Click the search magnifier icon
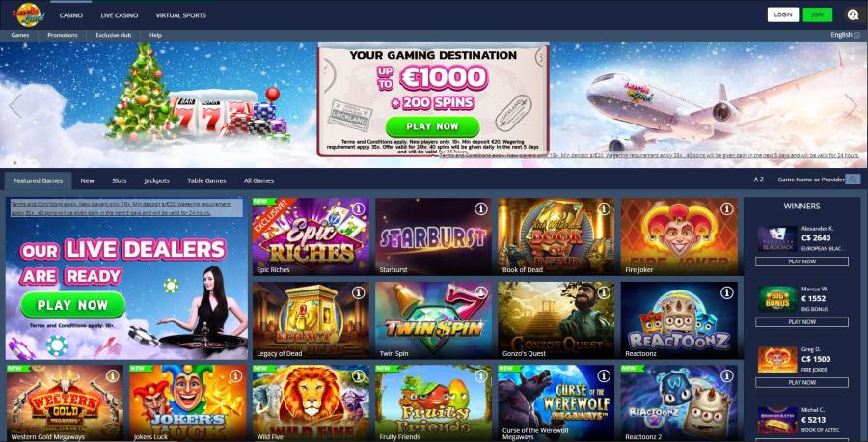Image resolution: width=868 pixels, height=442 pixels. click(x=854, y=180)
